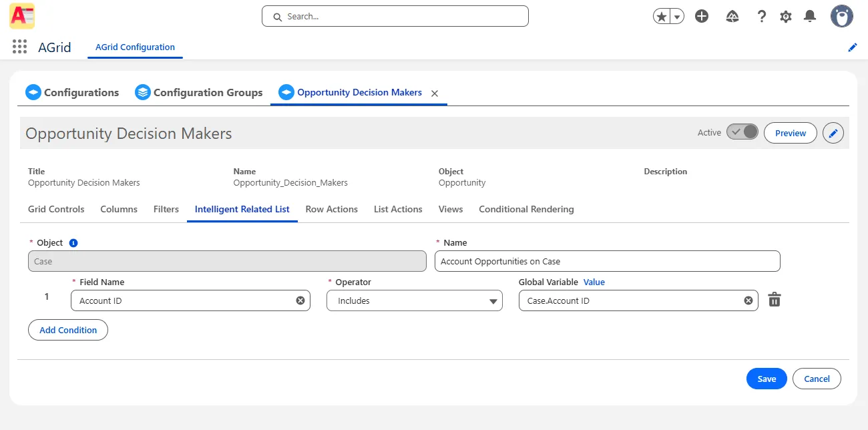The image size is (868, 430).
Task: Switch to the Value link option
Action: pos(594,282)
